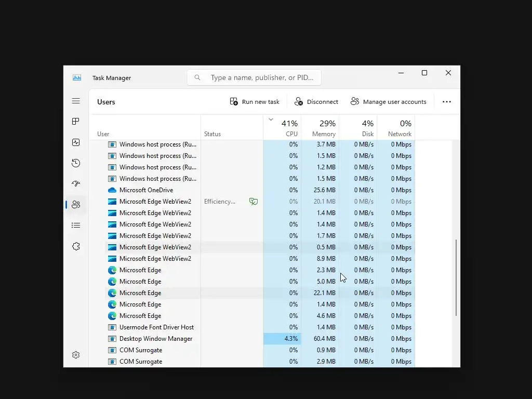Click the 4.3% CPU cell
Screen dimensions: 532x399
(x=282, y=339)
